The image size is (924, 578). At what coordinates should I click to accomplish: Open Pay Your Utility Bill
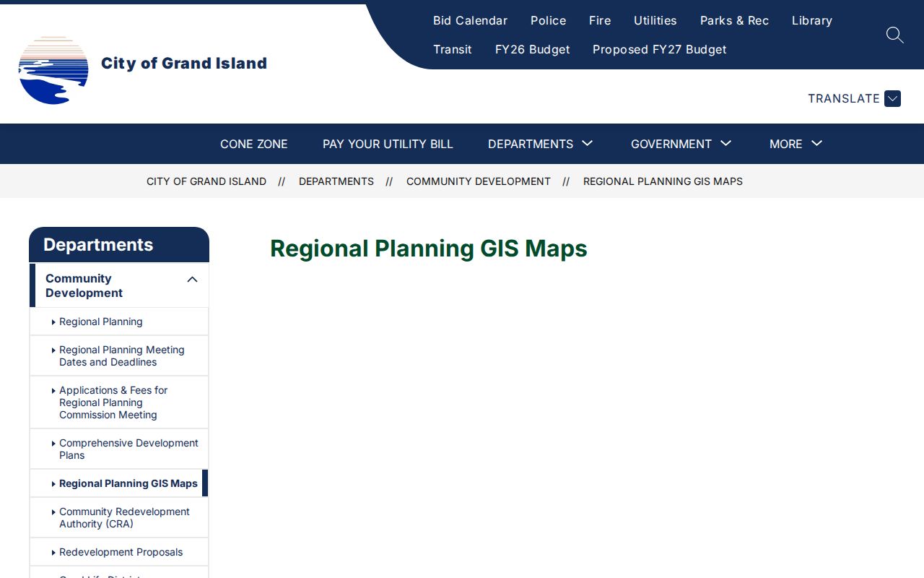point(388,144)
